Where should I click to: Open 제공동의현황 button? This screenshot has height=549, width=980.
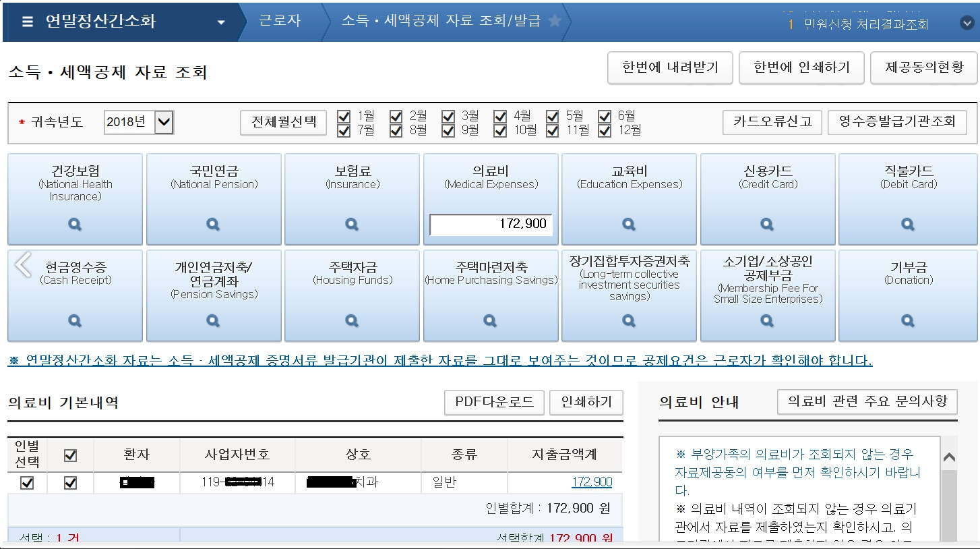[x=924, y=67]
